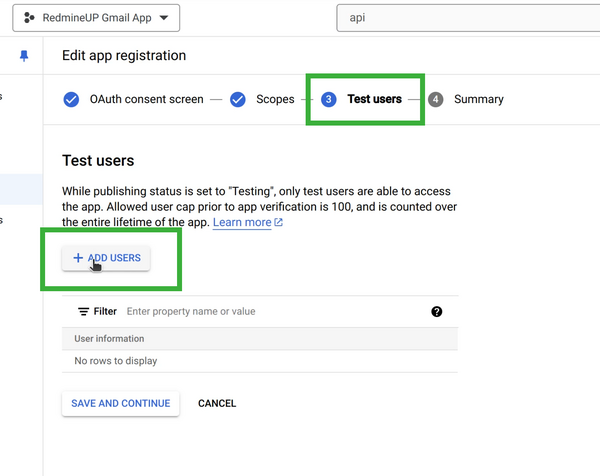Click the project selector dropdown arrow

coord(163,18)
